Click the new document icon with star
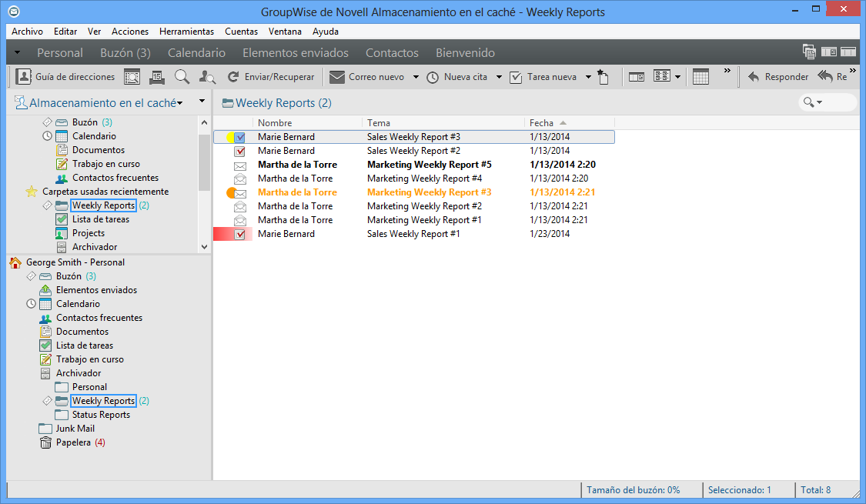 [x=603, y=77]
